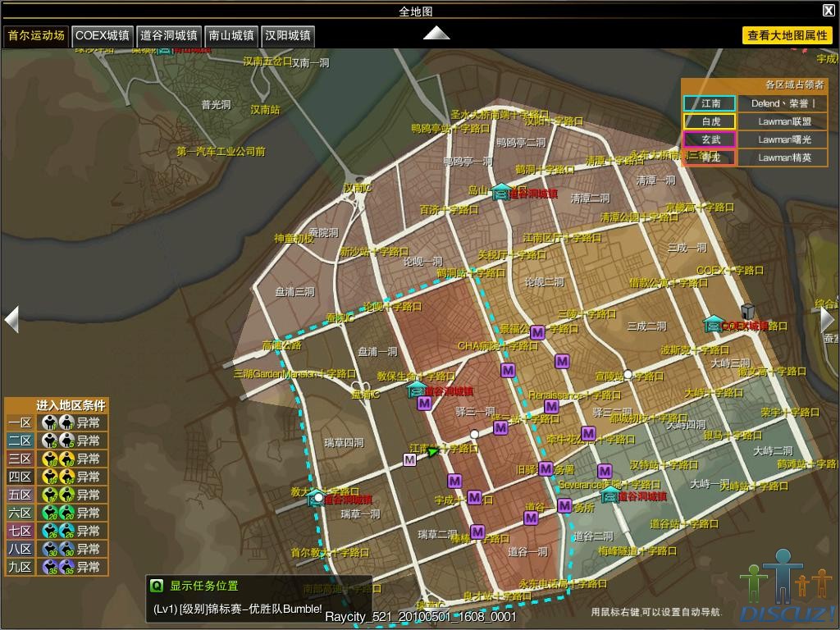Click the 首尔教大十字路口 map label
840x630 pixels.
pyautogui.click(x=330, y=552)
